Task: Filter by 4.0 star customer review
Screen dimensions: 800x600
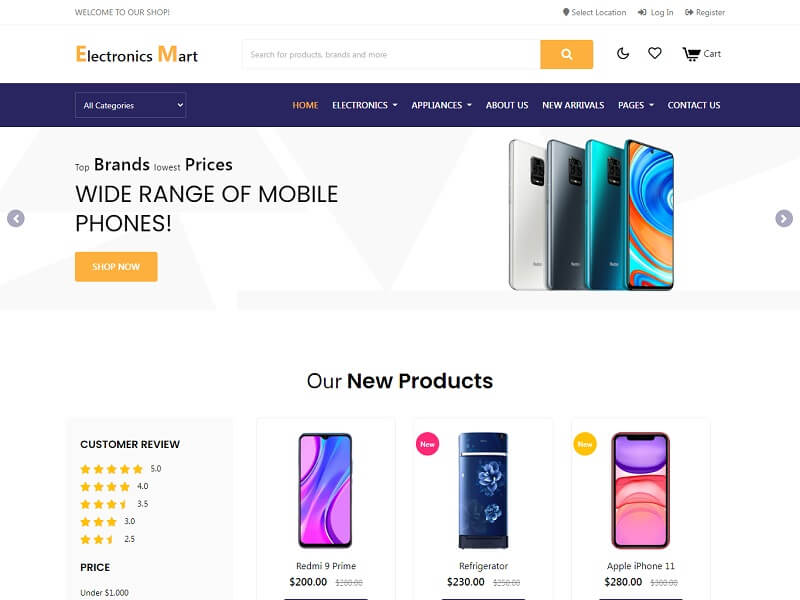Action: pos(114,486)
